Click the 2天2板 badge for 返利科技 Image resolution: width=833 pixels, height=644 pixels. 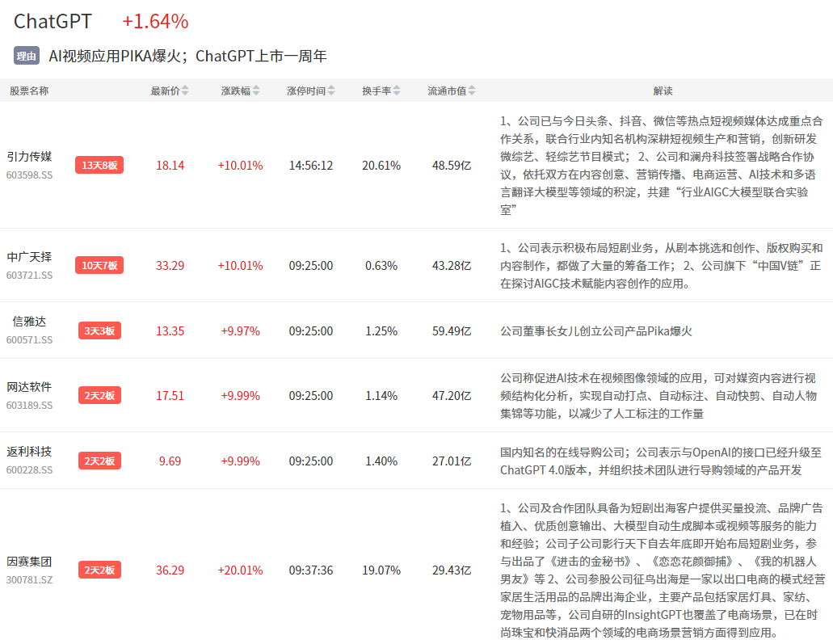(99, 461)
